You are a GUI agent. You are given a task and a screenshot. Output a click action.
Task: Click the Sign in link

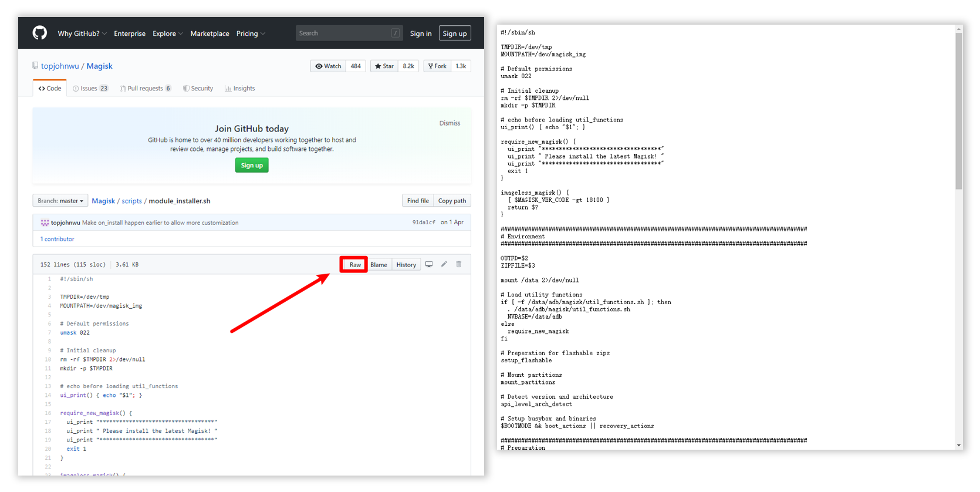pyautogui.click(x=421, y=33)
